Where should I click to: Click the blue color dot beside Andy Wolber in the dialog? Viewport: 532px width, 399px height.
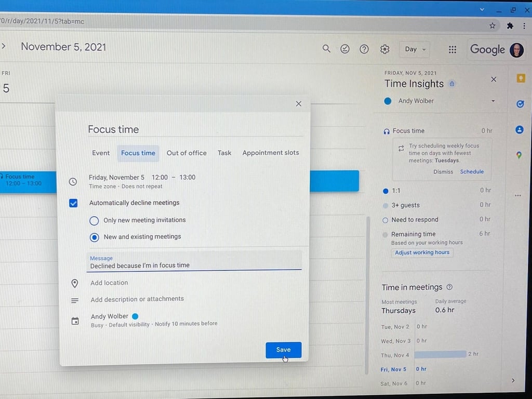point(135,316)
